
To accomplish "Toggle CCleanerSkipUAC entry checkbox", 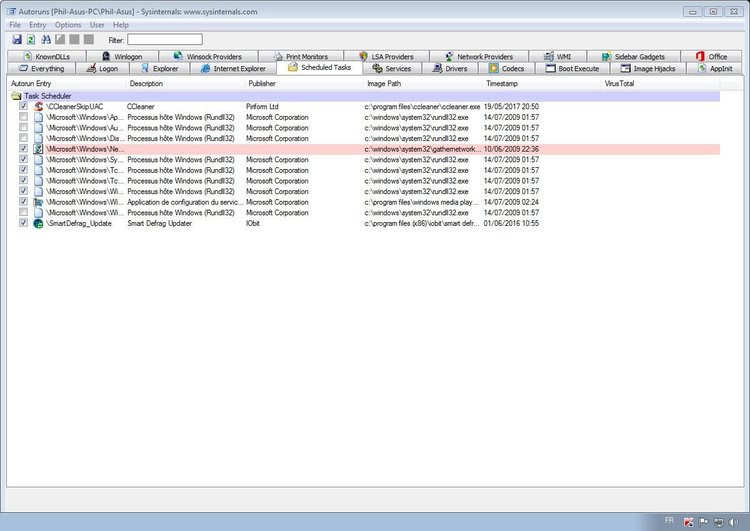I will click(x=23, y=106).
